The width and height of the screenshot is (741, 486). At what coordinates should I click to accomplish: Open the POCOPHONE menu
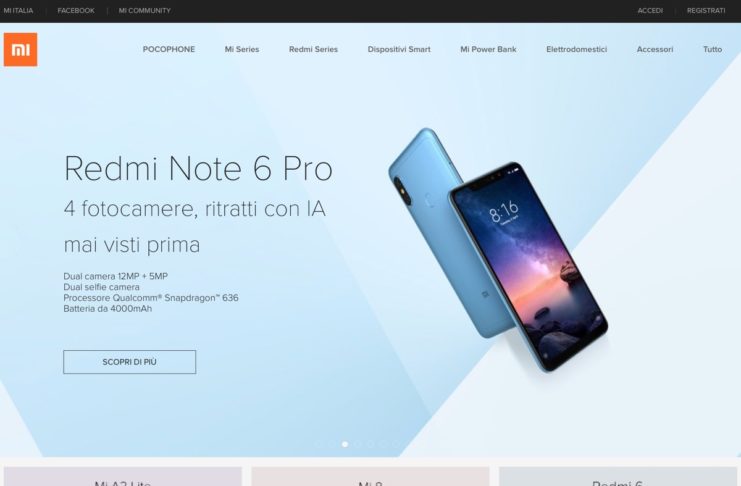[169, 49]
